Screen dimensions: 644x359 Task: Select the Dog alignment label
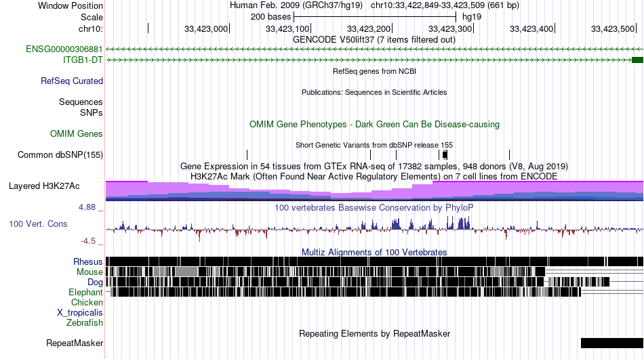(95, 282)
